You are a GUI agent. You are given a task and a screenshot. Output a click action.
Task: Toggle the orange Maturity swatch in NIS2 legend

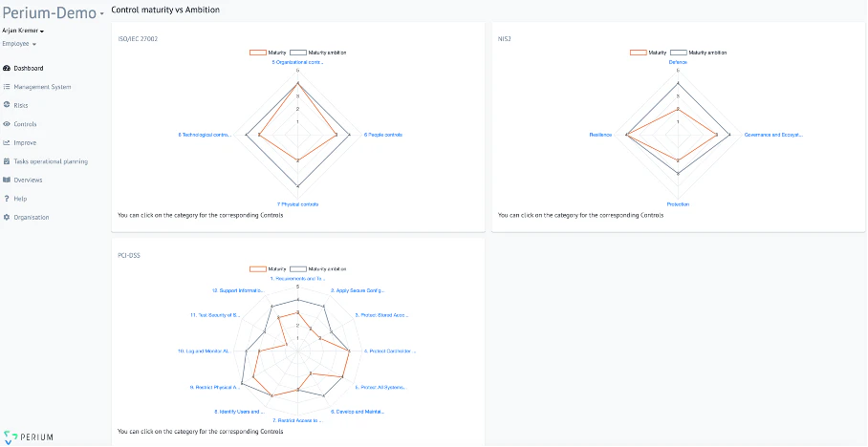(639, 53)
